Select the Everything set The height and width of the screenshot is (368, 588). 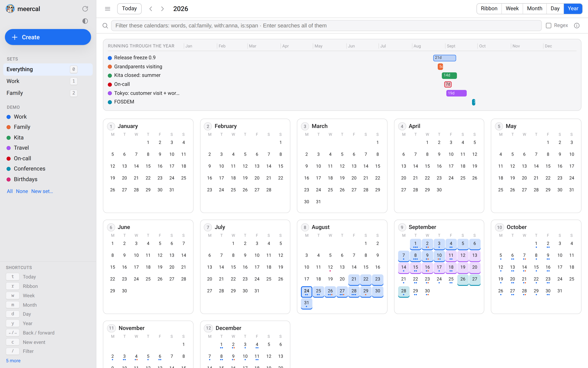coord(48,69)
